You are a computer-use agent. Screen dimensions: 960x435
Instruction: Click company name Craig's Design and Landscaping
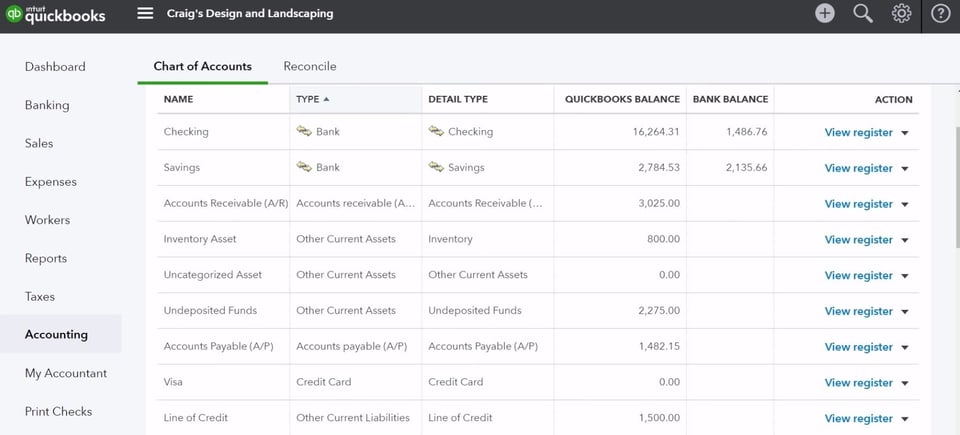250,13
